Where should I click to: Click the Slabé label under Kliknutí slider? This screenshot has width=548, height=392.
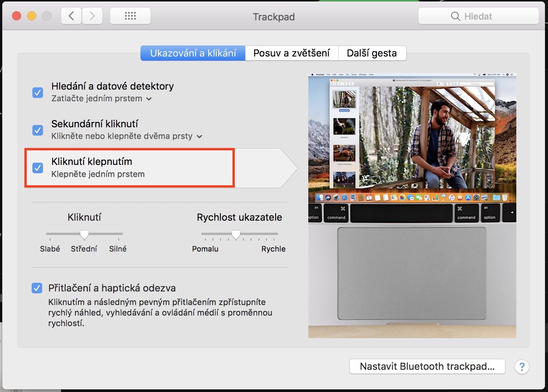coord(50,249)
